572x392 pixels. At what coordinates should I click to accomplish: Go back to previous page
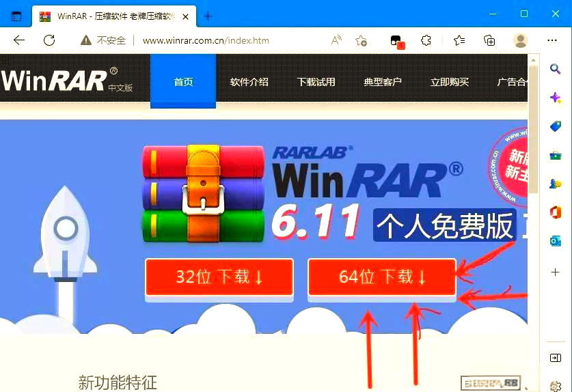pyautogui.click(x=19, y=40)
